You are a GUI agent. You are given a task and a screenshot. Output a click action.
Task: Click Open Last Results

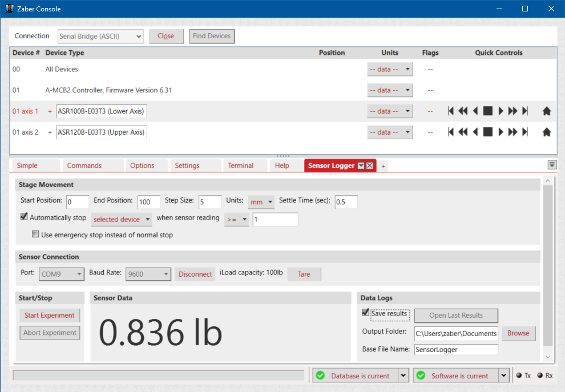(456, 316)
